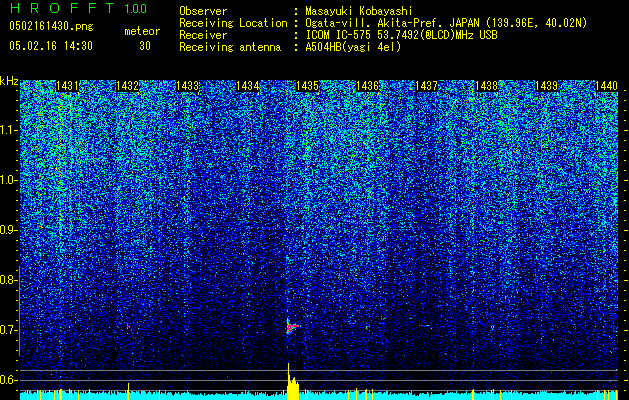
Task: Click the 1439 time marker
Action: click(x=546, y=86)
